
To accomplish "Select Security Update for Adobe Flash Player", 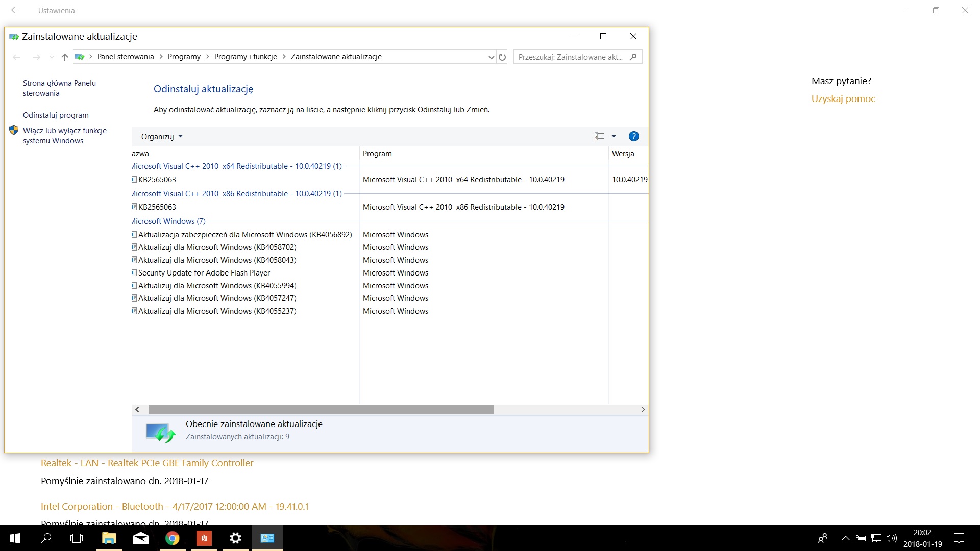I will (390, 273).
